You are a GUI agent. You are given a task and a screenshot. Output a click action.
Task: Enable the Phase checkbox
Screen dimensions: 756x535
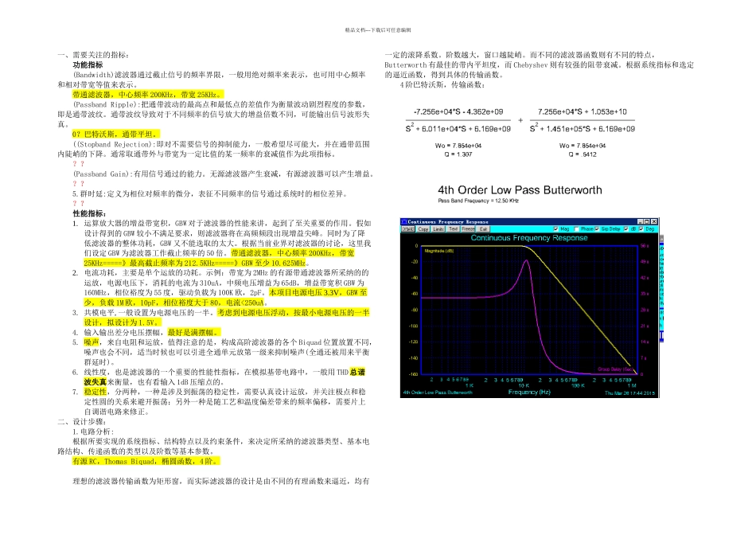577,229
